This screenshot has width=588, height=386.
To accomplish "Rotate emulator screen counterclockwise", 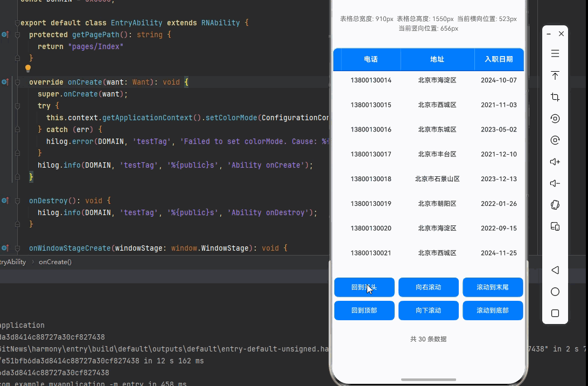I will pyautogui.click(x=555, y=119).
